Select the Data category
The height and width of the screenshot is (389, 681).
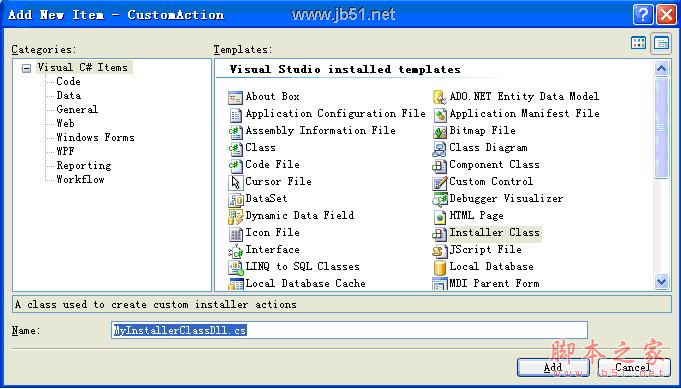(x=68, y=96)
